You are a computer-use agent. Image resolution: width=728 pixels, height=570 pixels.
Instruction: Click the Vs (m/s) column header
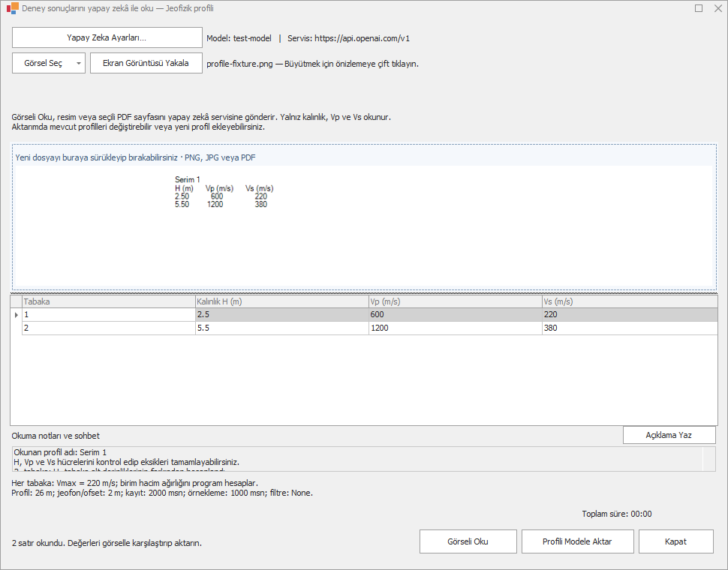pyautogui.click(x=630, y=301)
